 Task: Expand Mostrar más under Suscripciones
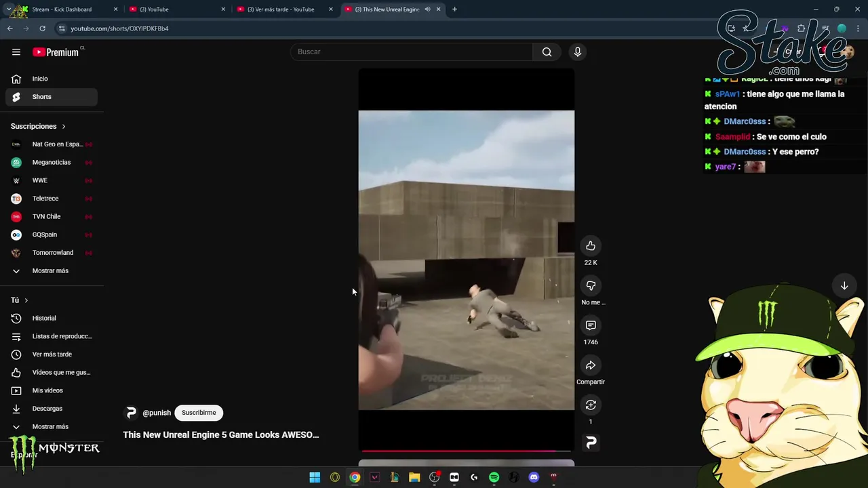tap(52, 271)
